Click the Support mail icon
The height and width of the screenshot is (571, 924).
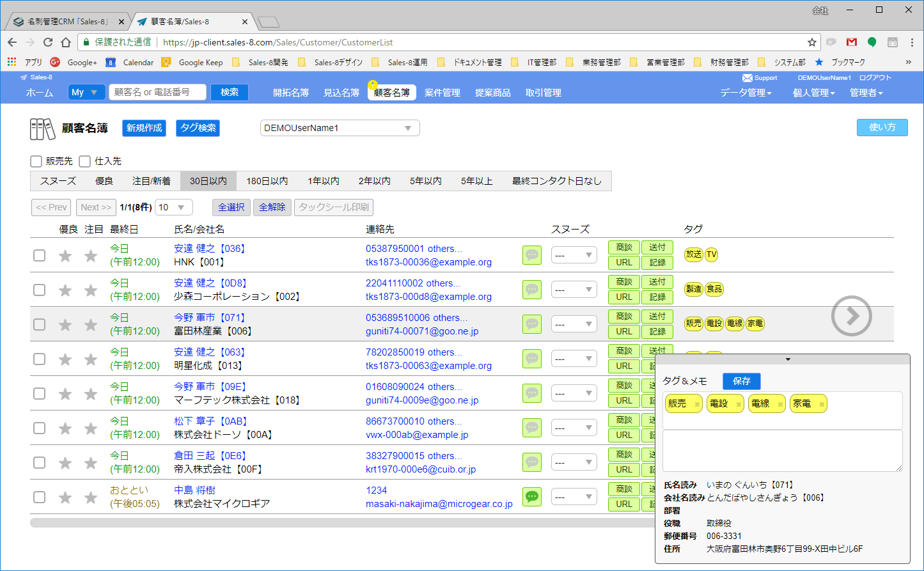point(747,78)
